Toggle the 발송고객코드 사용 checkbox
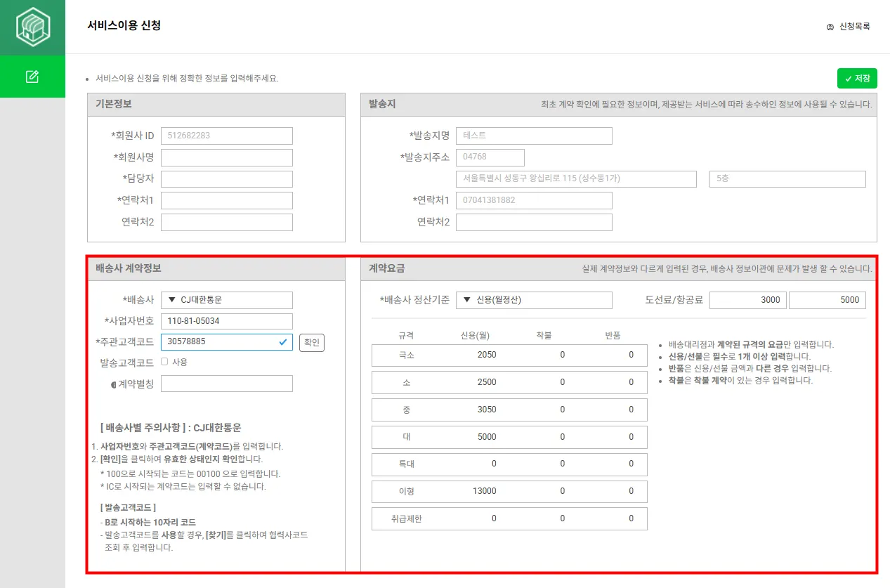This screenshot has height=588, width=890. point(164,362)
